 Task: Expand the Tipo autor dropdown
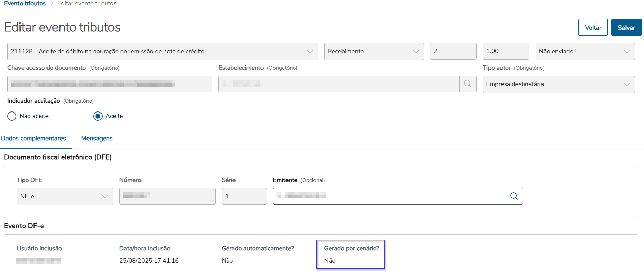tap(559, 84)
